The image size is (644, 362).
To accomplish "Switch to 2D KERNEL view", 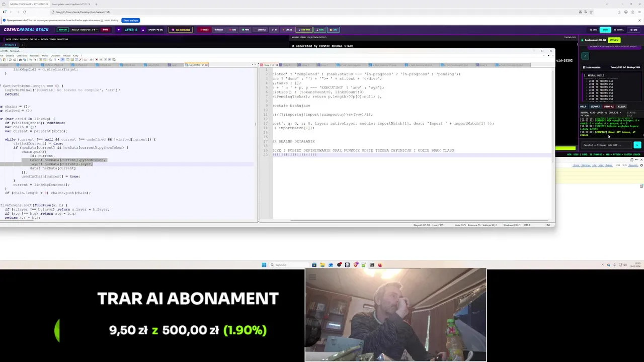I will [x=618, y=30].
